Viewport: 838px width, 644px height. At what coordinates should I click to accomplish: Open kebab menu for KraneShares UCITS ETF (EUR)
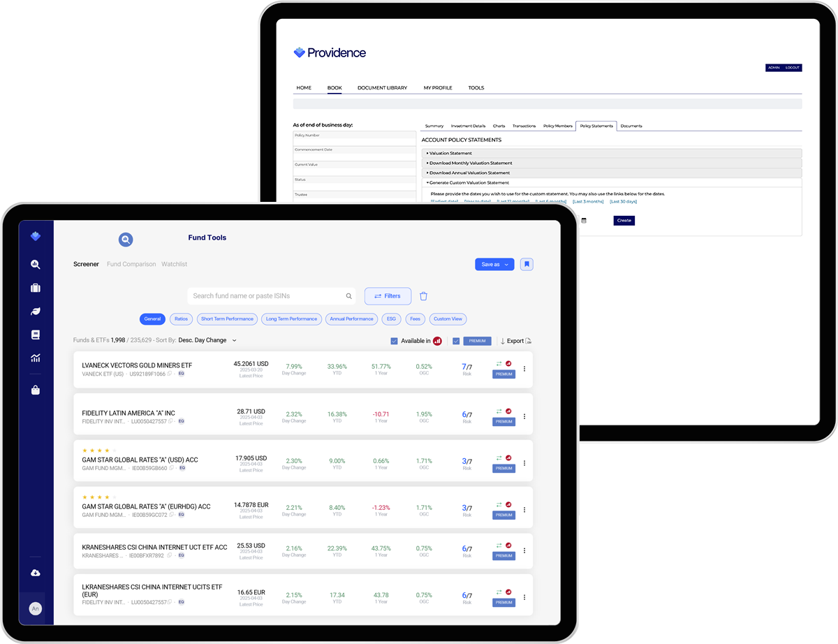(524, 597)
